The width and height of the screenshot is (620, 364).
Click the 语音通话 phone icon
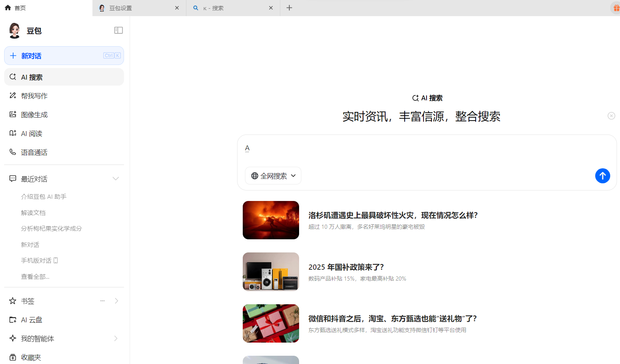pyautogui.click(x=13, y=152)
